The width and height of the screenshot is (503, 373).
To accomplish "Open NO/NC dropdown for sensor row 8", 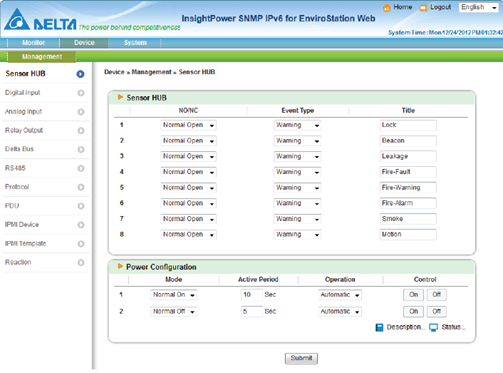I will tap(188, 235).
